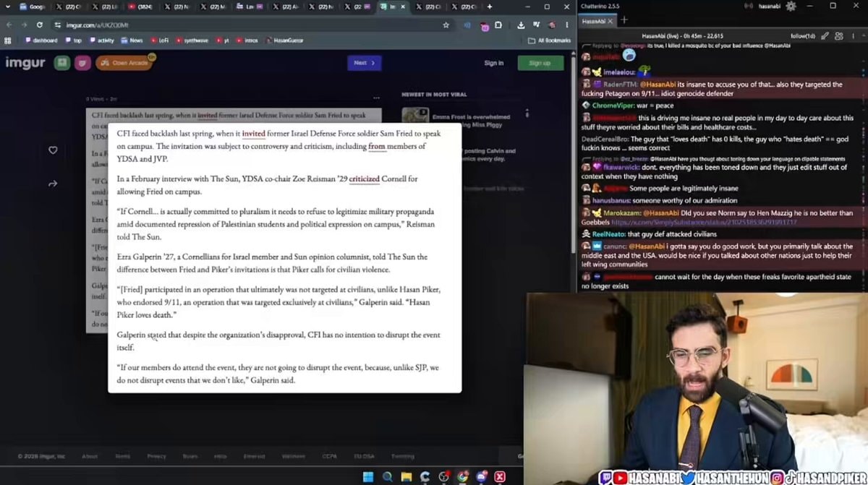868x485 pixels.
Task: Open Chatterino settings gear
Action: click(x=791, y=6)
